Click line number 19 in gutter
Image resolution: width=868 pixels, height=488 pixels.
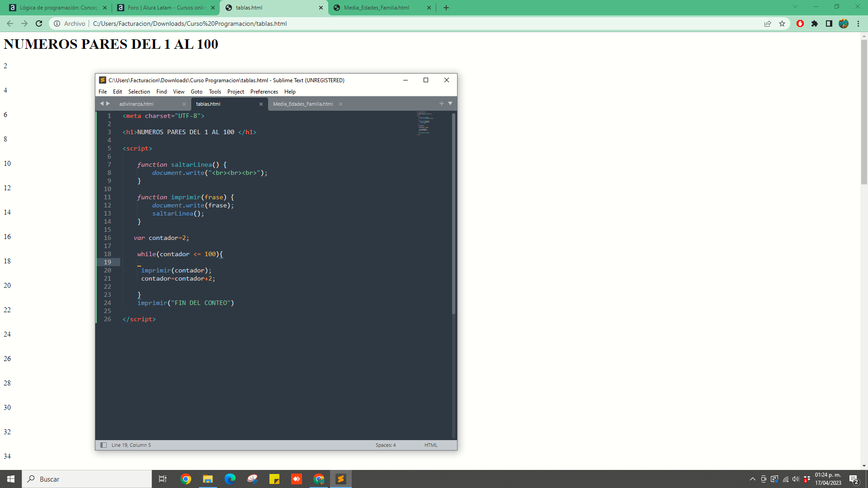(108, 262)
